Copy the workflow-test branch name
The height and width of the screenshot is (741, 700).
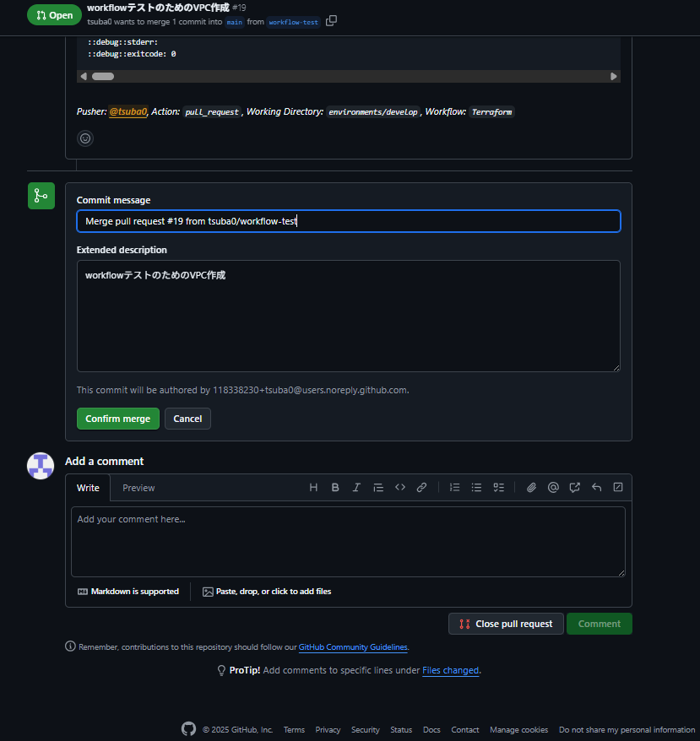(330, 21)
